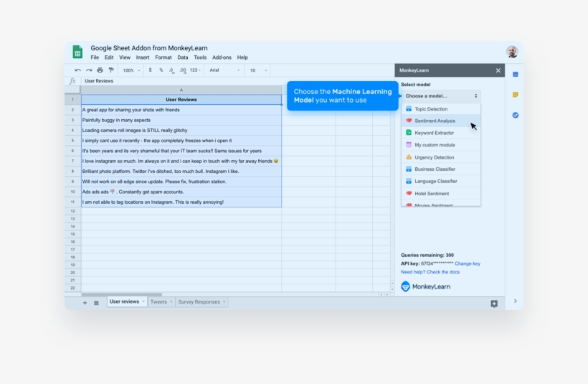The height and width of the screenshot is (384, 588).
Task: Increase decimal places icon
Action: (183, 70)
